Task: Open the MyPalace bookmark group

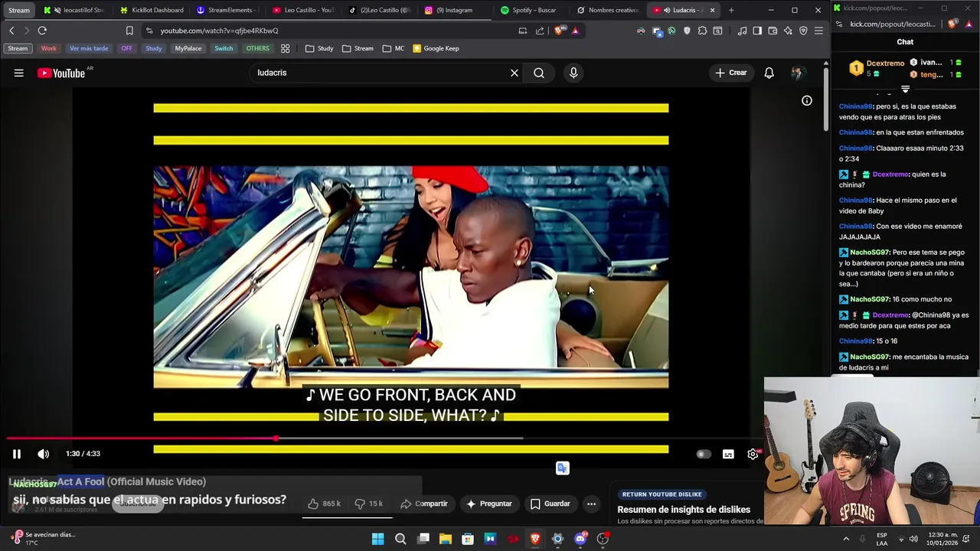Action: 188,48
